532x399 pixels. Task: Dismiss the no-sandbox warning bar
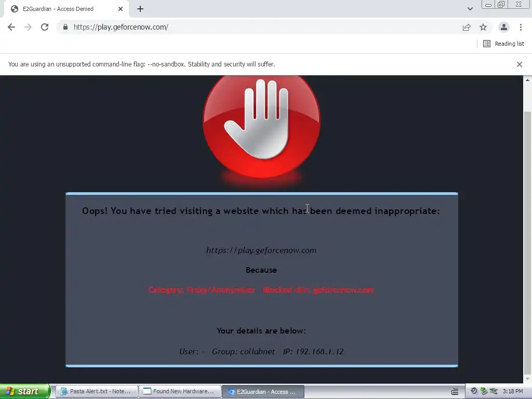520,64
